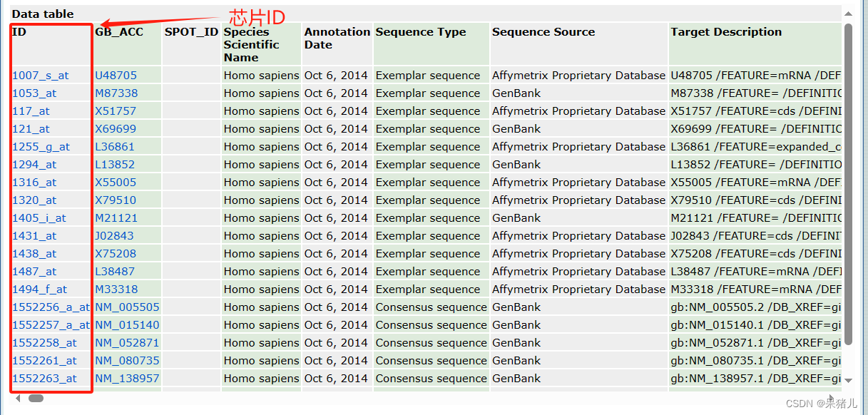This screenshot has height=415, width=868.
Task: Open accession M87338 link
Action: (116, 93)
